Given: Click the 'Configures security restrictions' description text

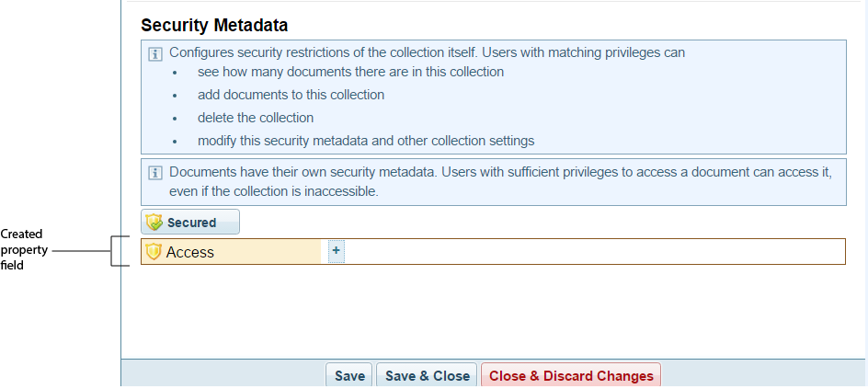Looking at the screenshot, I should [x=427, y=52].
